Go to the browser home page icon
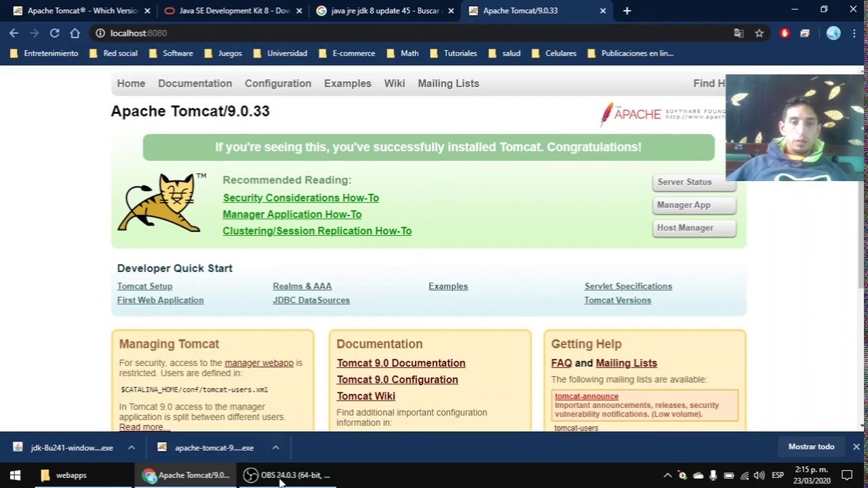 tap(75, 33)
